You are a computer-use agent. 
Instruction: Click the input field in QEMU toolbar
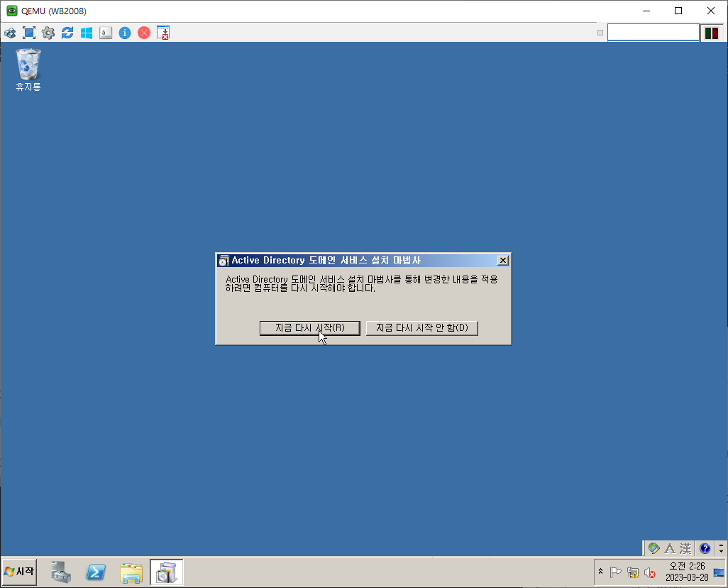[653, 33]
